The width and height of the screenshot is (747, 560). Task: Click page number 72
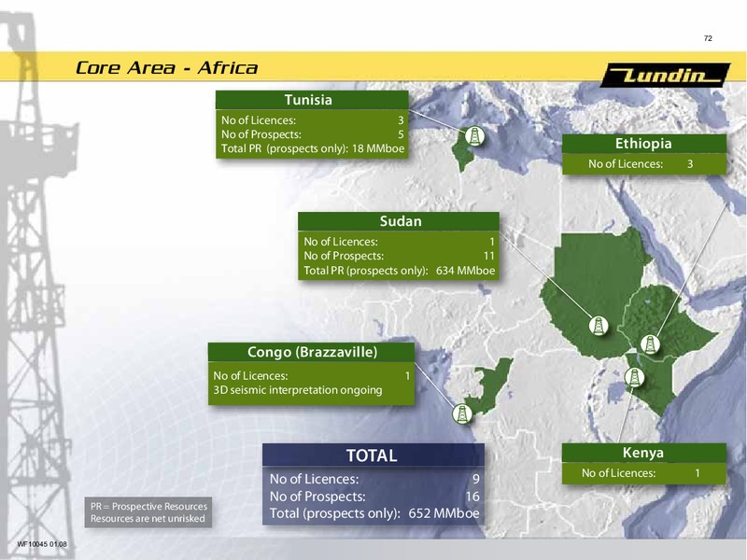pos(708,38)
